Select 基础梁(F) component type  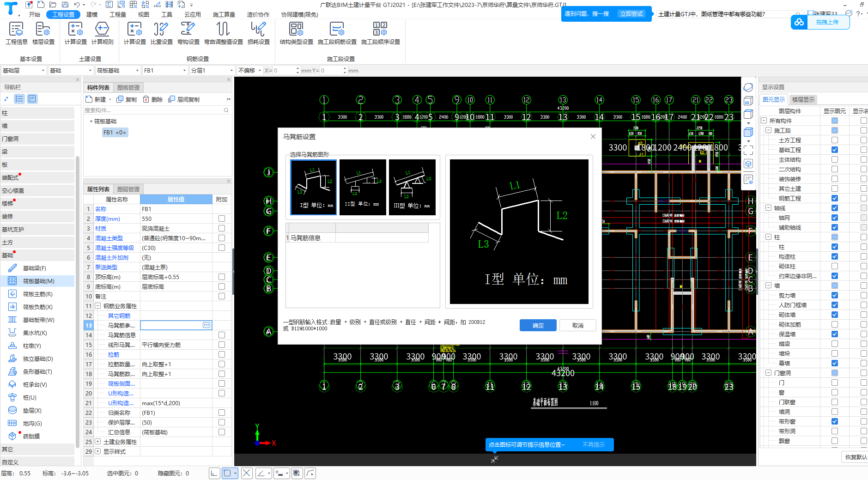click(x=34, y=268)
